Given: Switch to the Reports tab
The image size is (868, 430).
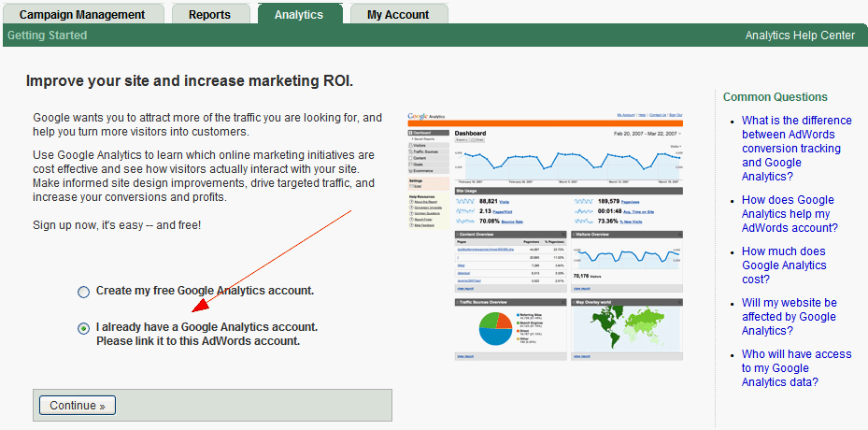Looking at the screenshot, I should [x=210, y=14].
